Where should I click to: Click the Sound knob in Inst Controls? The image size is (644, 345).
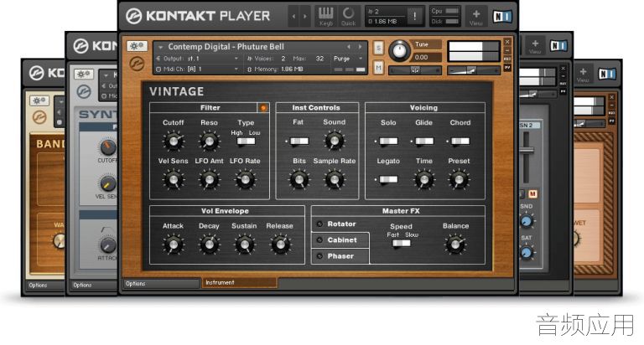click(x=335, y=141)
